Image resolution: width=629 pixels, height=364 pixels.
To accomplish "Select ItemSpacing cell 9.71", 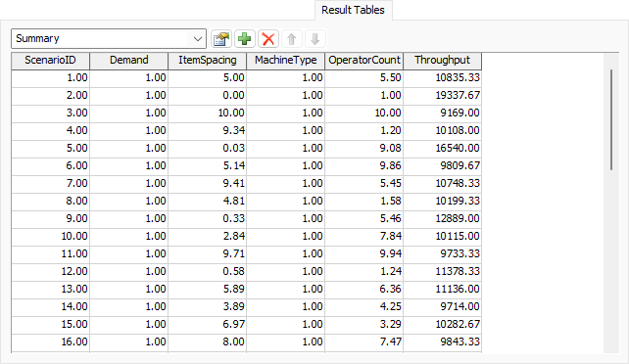I will point(208,253).
